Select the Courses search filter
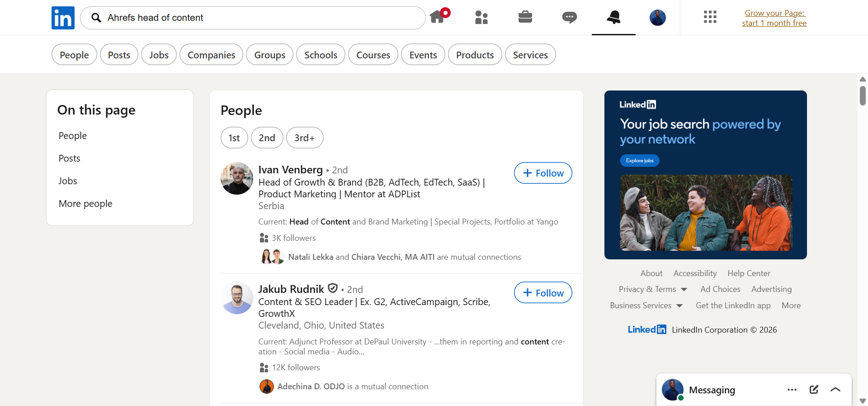This screenshot has width=868, height=406. 373,55
